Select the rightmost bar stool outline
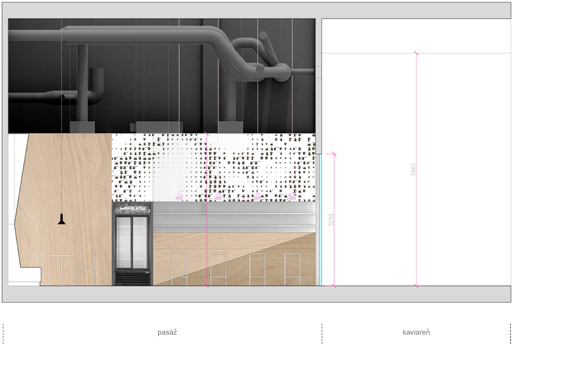The height and width of the screenshot is (374, 581). [x=292, y=269]
